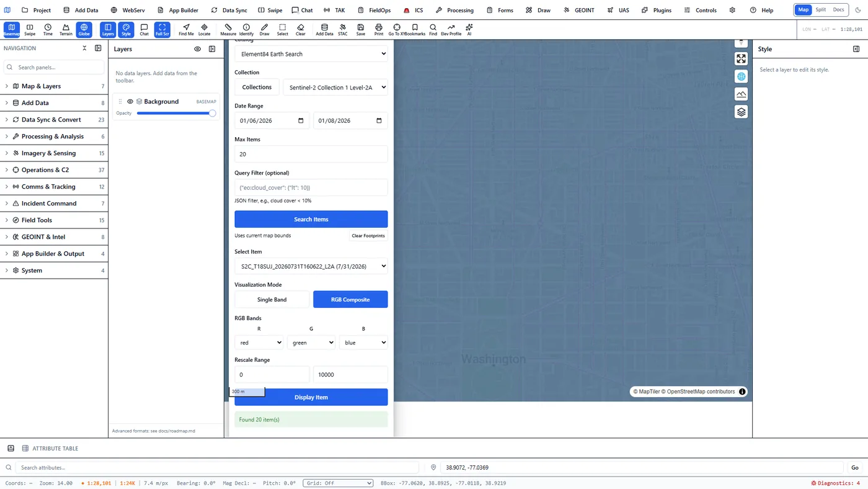The width and height of the screenshot is (868, 489).
Task: Click the Find Me location arrow
Action: point(186,29)
